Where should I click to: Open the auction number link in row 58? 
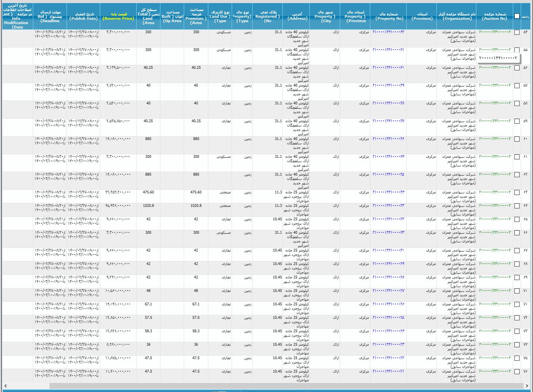495,103
